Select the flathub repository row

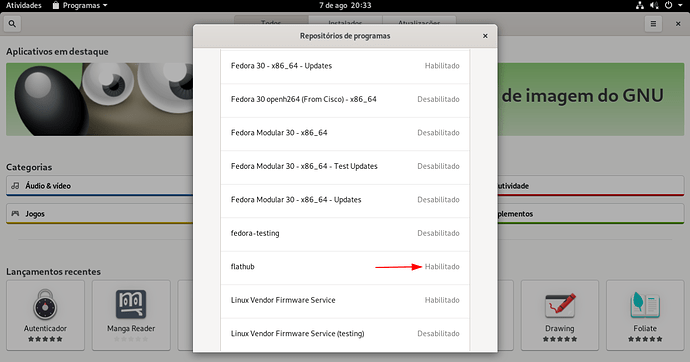[345, 267]
